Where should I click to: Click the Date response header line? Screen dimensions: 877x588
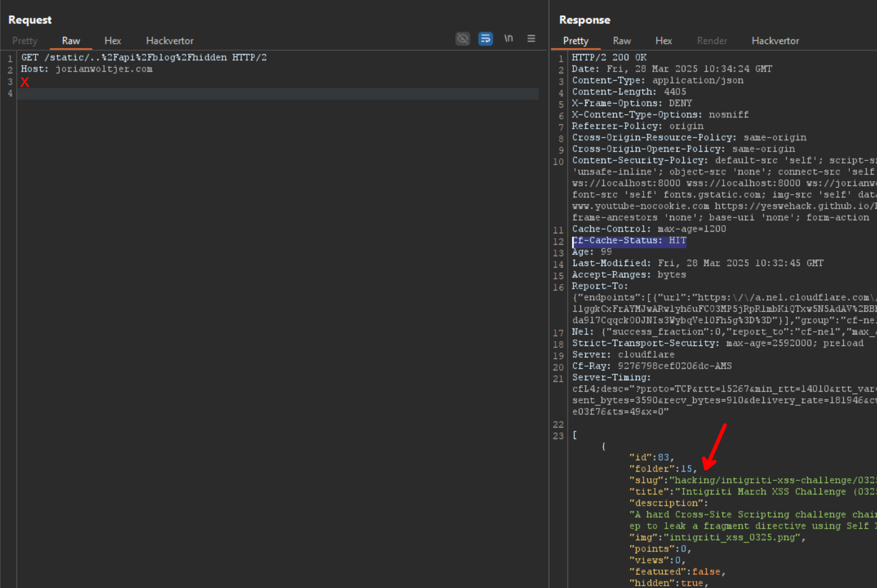pyautogui.click(x=672, y=69)
